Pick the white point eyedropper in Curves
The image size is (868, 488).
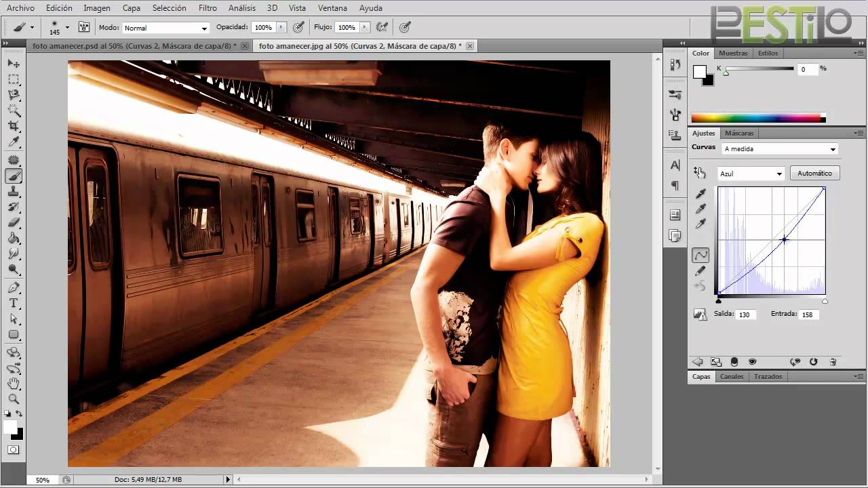[701, 224]
